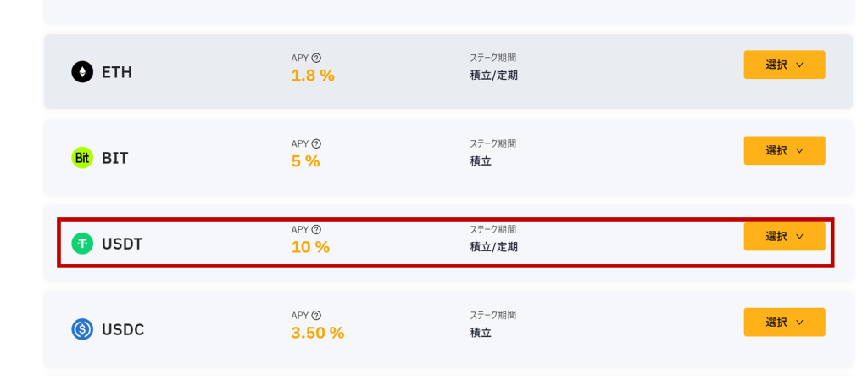Screen dimensions: 868x376
Task: Click the green USDT Tether icon
Action: (x=82, y=244)
